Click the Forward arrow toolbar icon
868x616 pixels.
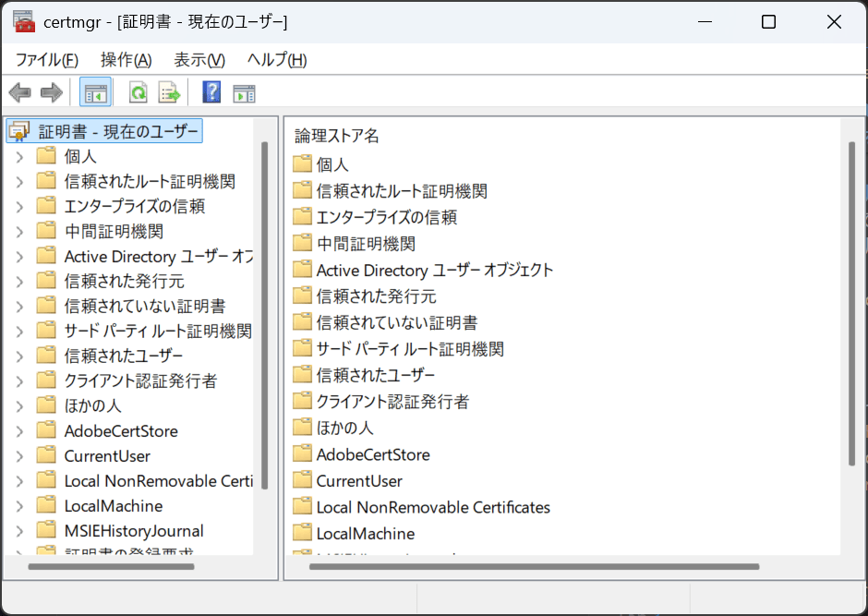coord(51,92)
